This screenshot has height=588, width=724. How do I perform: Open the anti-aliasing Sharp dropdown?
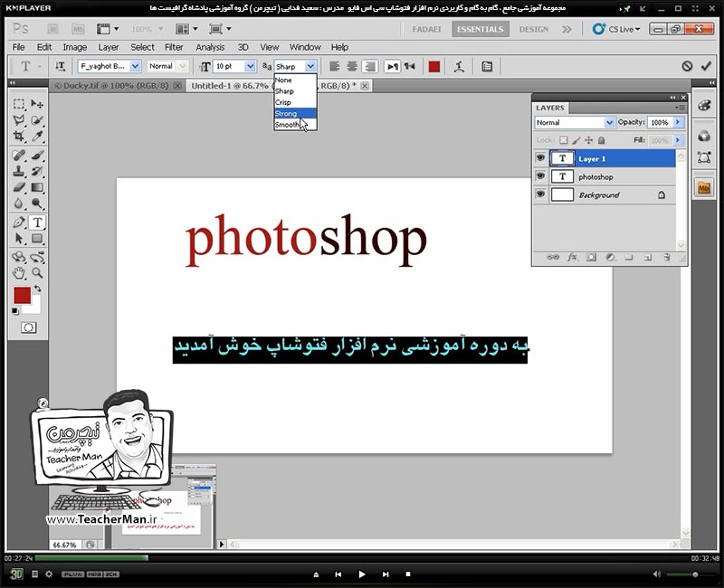310,66
